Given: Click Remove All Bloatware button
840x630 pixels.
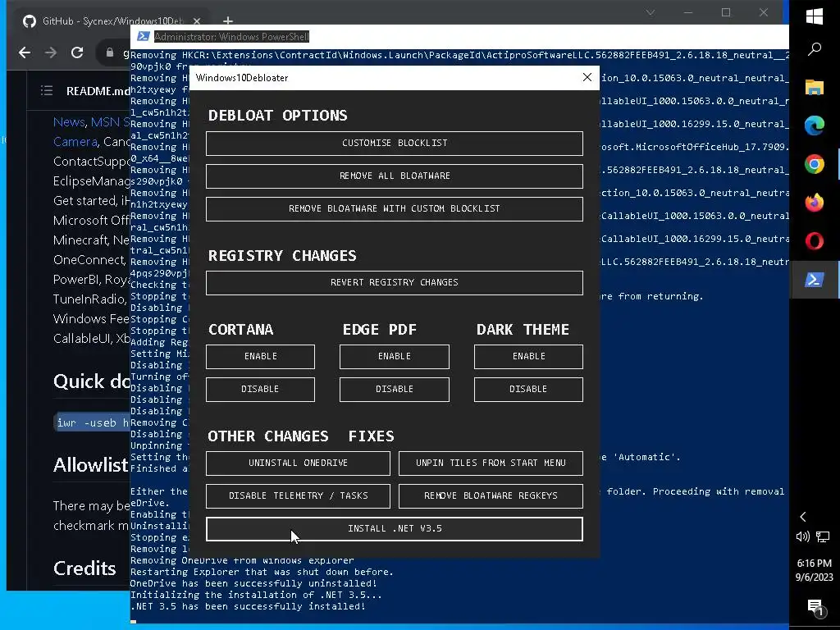Looking at the screenshot, I should [x=395, y=176].
